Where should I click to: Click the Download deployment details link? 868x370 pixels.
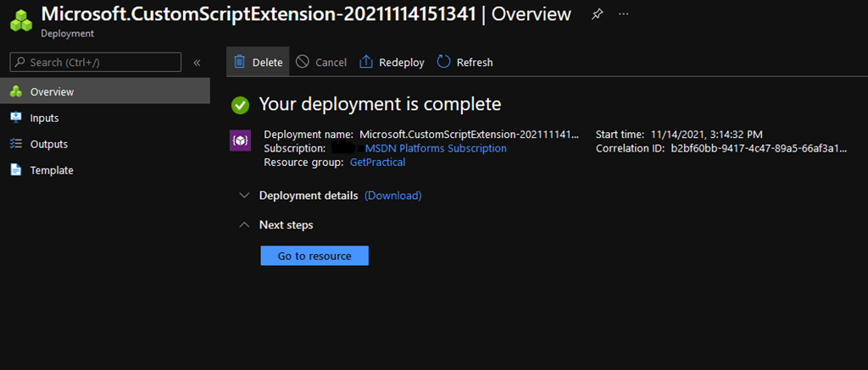pos(393,196)
